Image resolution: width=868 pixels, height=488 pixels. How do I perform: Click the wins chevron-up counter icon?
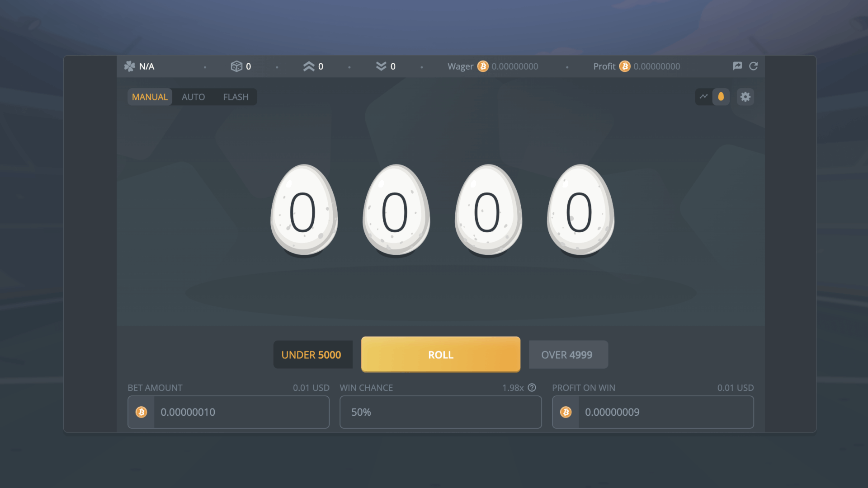click(309, 66)
